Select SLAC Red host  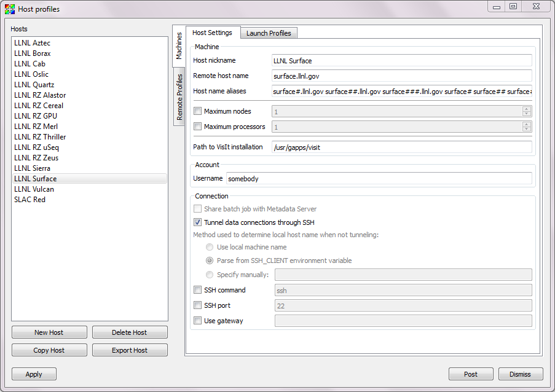click(90, 200)
